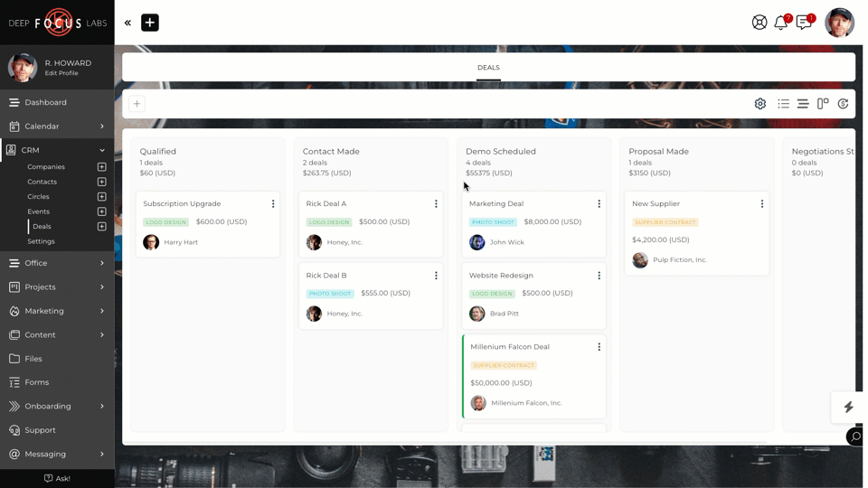
Task: Click the green Logo Design tag on Subscription Upgrade
Action: coord(166,222)
